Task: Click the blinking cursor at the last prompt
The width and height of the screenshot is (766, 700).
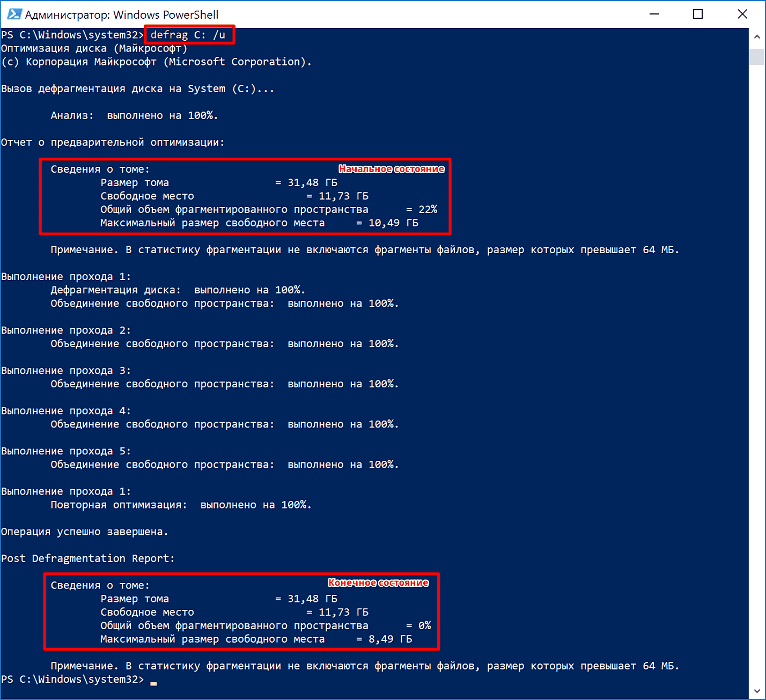Action: tap(153, 683)
